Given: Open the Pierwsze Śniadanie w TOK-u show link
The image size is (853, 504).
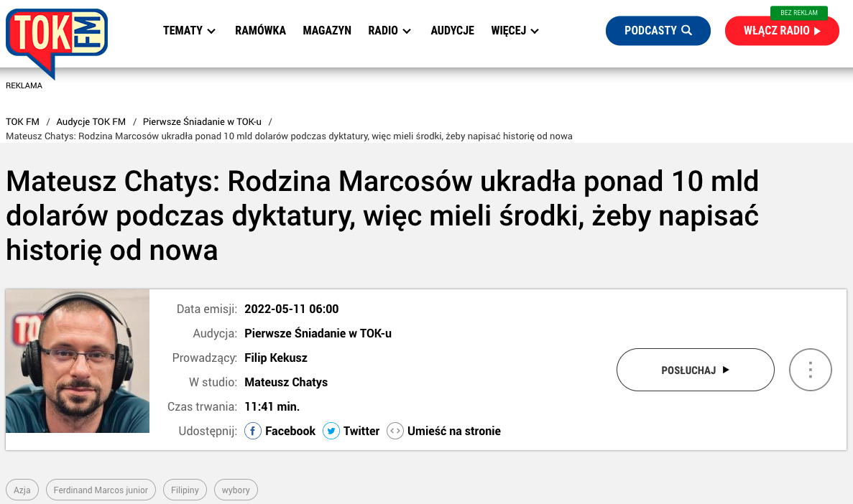Looking at the screenshot, I should tap(318, 333).
